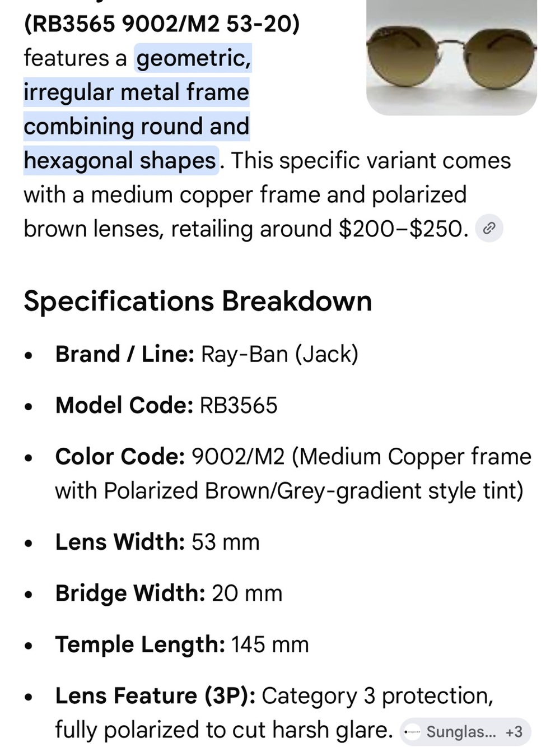This screenshot has width=560, height=747.
Task: Click the Color Code 9002/M2 entry
Action: coord(293,474)
